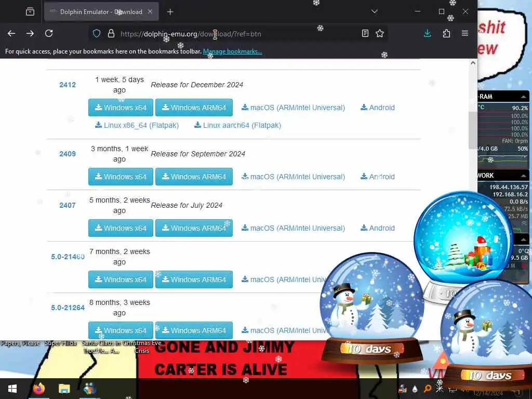
Task: Download 2409 Android build
Action: point(377,177)
